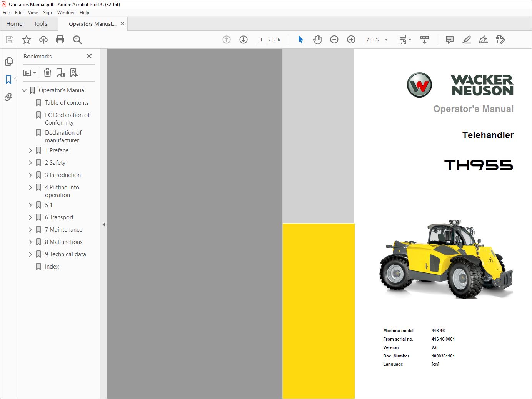Screen dimensions: 532x399
Task: Add new bookmark icon
Action: point(60,73)
